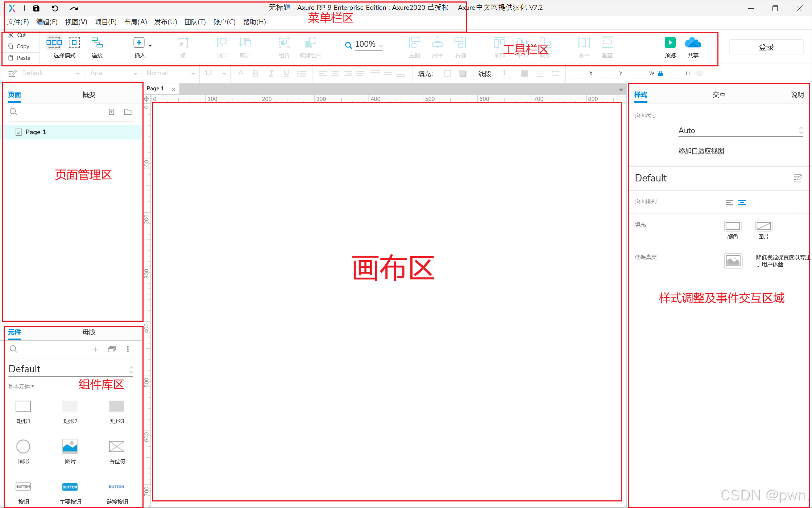Click the 登录 login button
Screen dimensions: 812x508
[766, 47]
